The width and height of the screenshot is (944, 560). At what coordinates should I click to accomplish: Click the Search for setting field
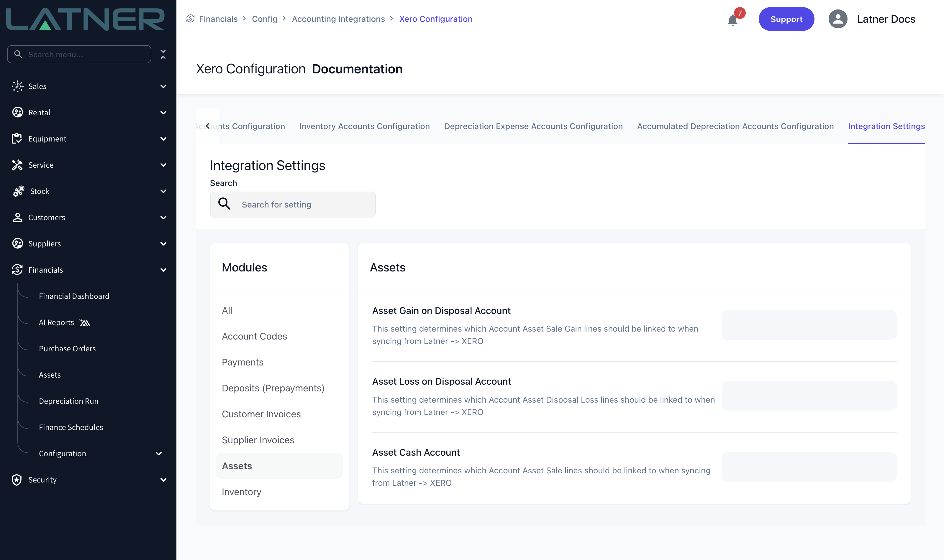click(293, 205)
